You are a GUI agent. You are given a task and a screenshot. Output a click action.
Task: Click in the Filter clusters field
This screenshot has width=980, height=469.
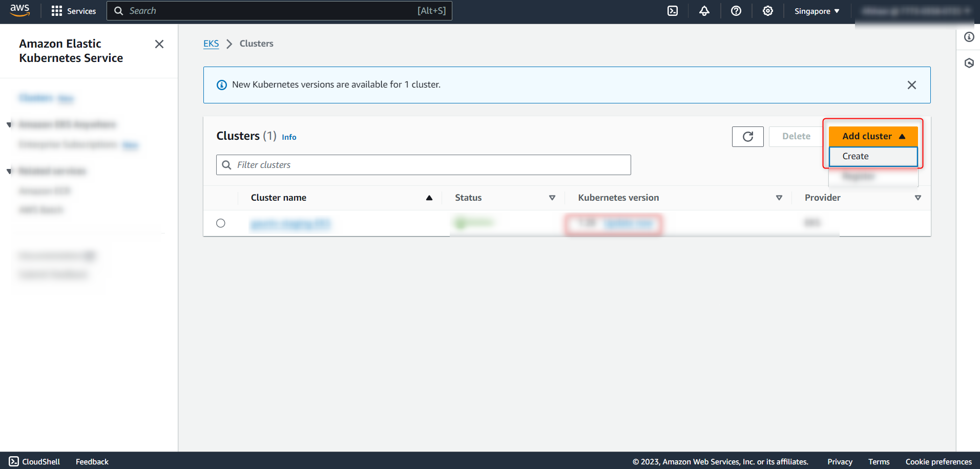coord(423,164)
